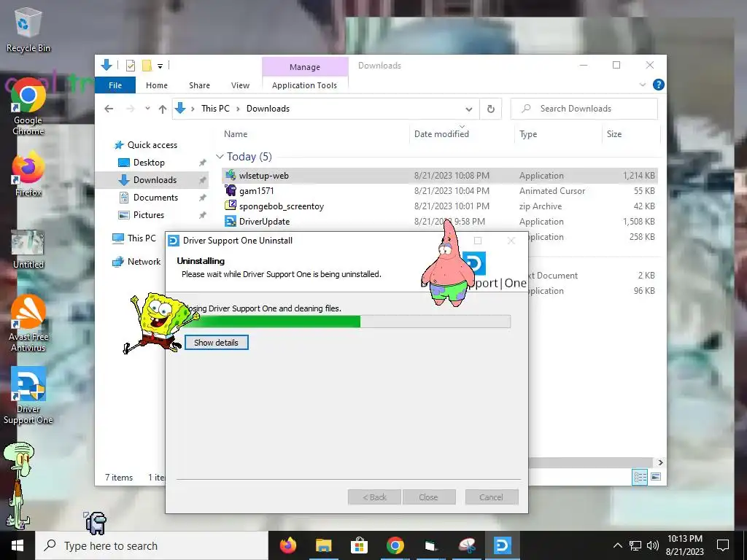The image size is (747, 560).
Task: Open Avast Free Antivirus desktop icon
Action: (28, 323)
